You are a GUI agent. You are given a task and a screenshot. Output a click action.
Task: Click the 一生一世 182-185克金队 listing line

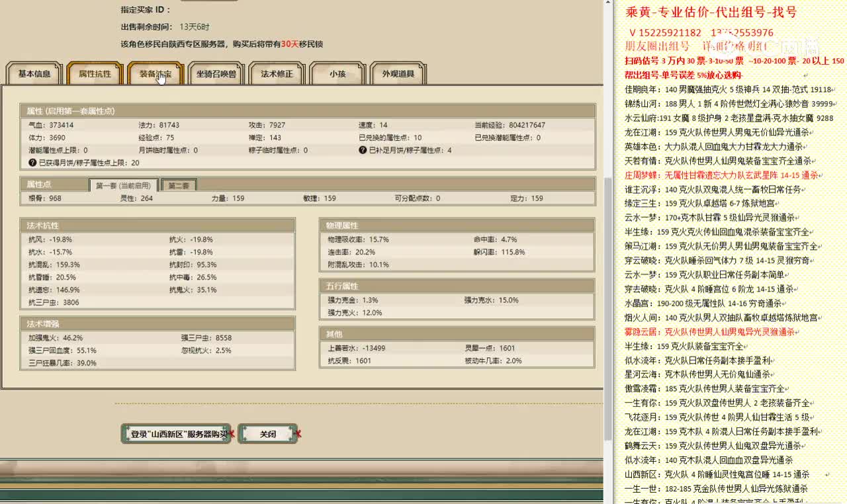[717, 489]
